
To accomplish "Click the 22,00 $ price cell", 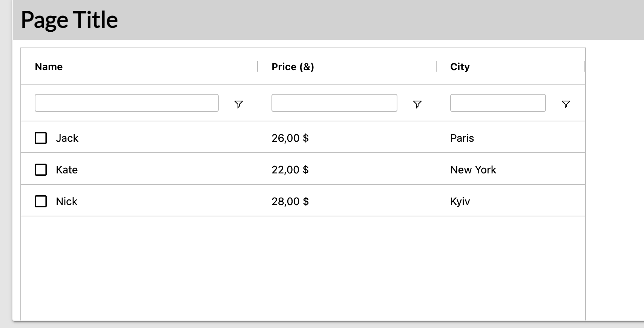I will [x=290, y=170].
